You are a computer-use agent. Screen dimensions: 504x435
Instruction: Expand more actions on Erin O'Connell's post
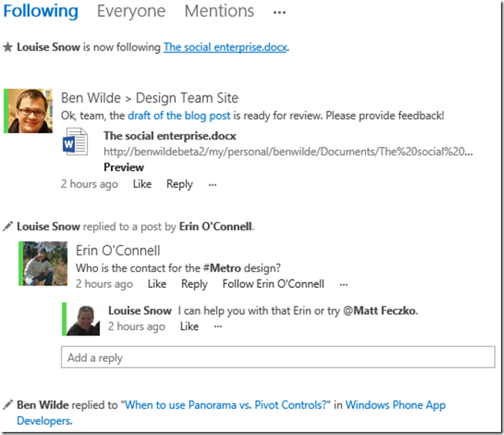[343, 284]
